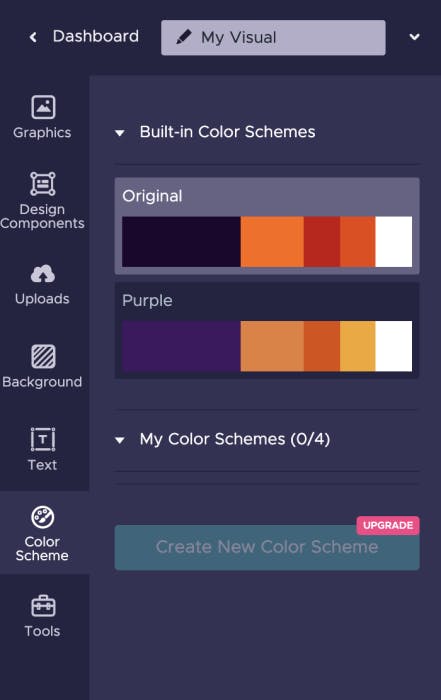This screenshot has height=700, width=441.
Task: Edit the My Visual title field
Action: pyautogui.click(x=273, y=38)
